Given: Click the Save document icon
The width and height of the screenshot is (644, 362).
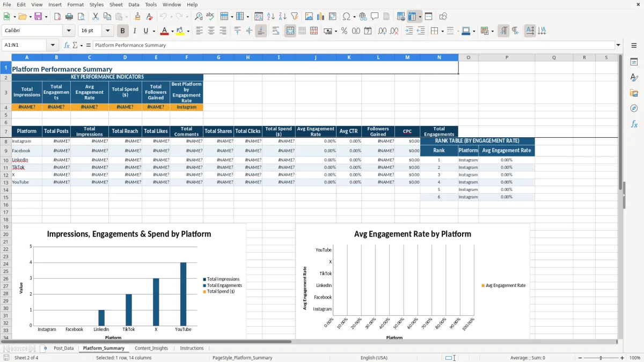Looking at the screenshot, I should (38, 17).
